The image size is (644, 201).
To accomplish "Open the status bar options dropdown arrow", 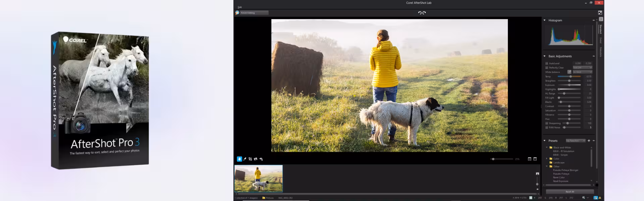I will pyautogui.click(x=588, y=198).
